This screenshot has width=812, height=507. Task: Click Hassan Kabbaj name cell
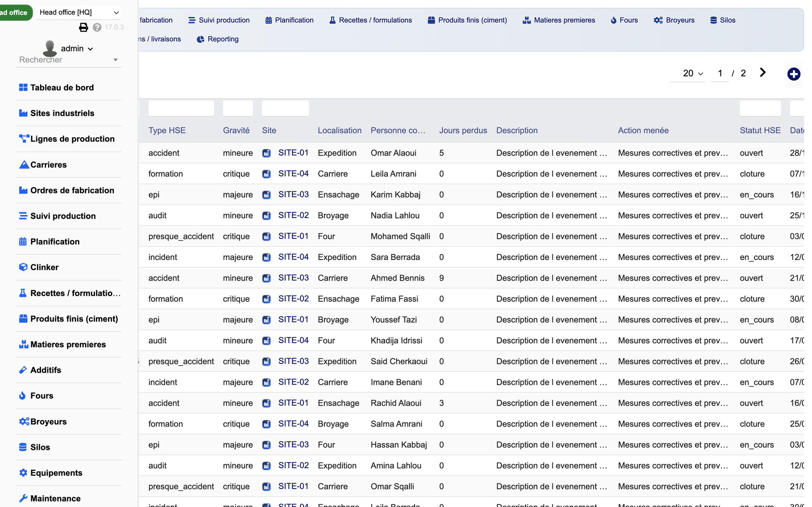(398, 445)
